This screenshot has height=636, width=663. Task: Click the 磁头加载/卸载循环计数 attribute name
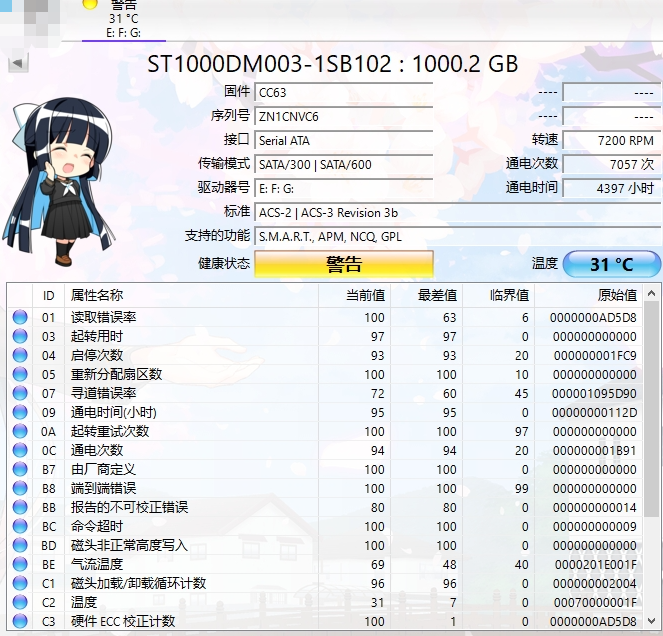pos(138,583)
